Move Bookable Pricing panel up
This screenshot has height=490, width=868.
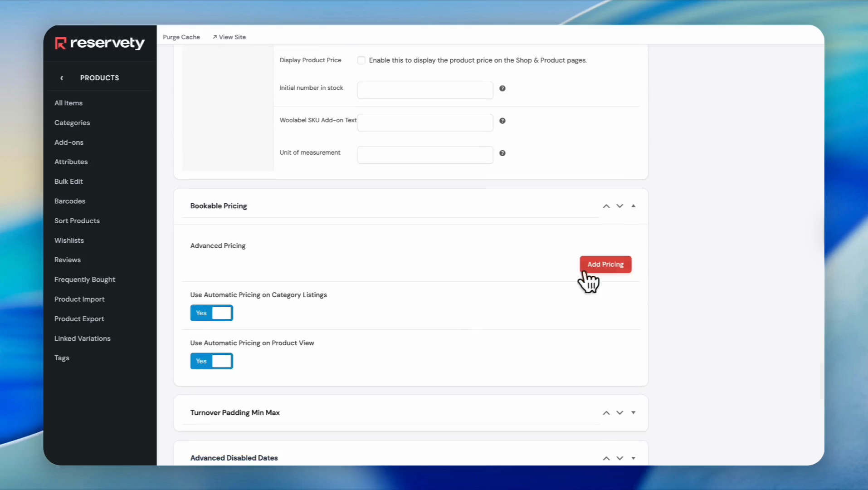coord(606,206)
